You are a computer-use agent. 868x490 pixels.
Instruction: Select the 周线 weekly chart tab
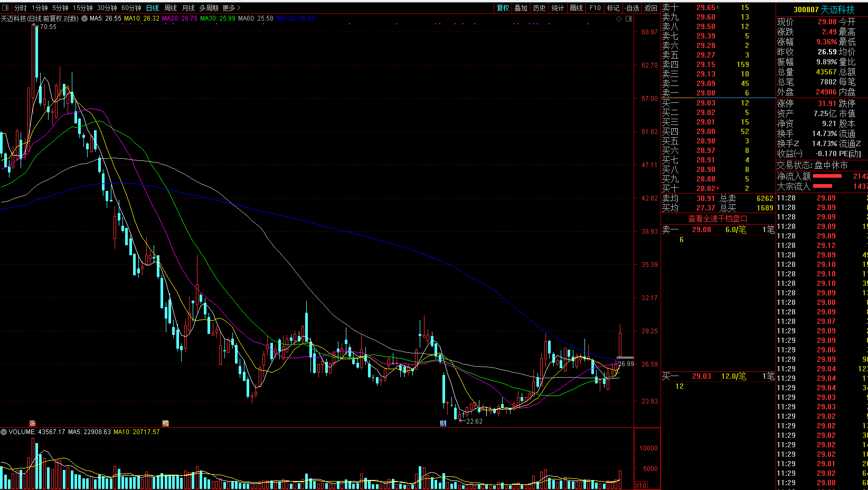[170, 8]
